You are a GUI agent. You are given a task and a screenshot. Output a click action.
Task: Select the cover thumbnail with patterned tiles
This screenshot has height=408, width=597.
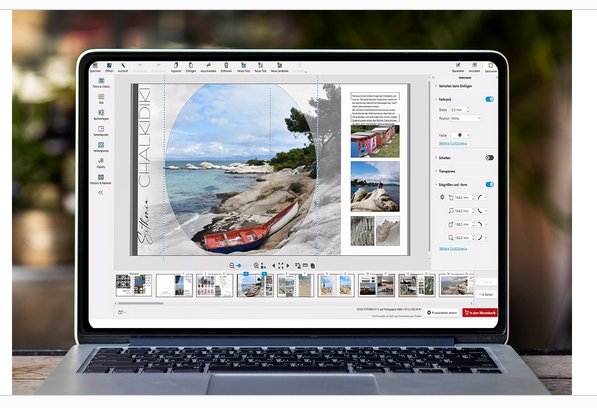(x=134, y=285)
